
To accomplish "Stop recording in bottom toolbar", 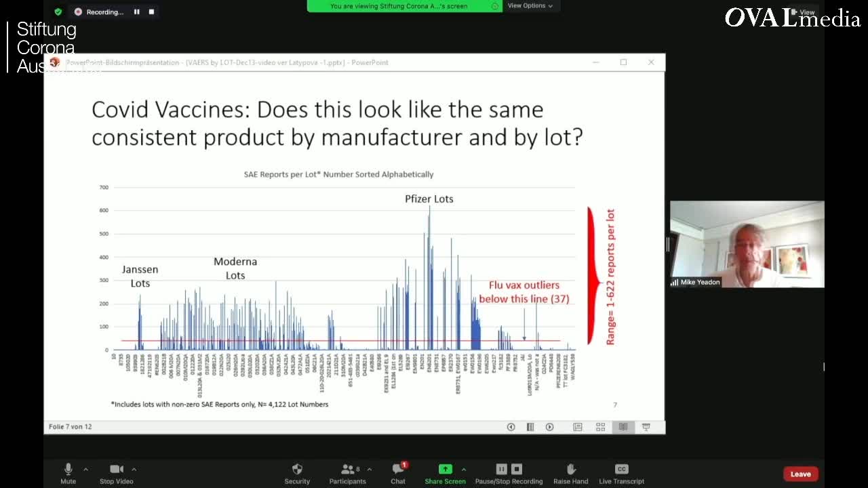I will (x=517, y=469).
